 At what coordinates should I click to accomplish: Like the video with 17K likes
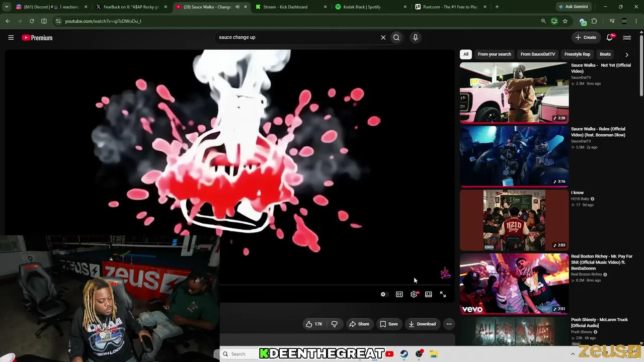(x=314, y=324)
